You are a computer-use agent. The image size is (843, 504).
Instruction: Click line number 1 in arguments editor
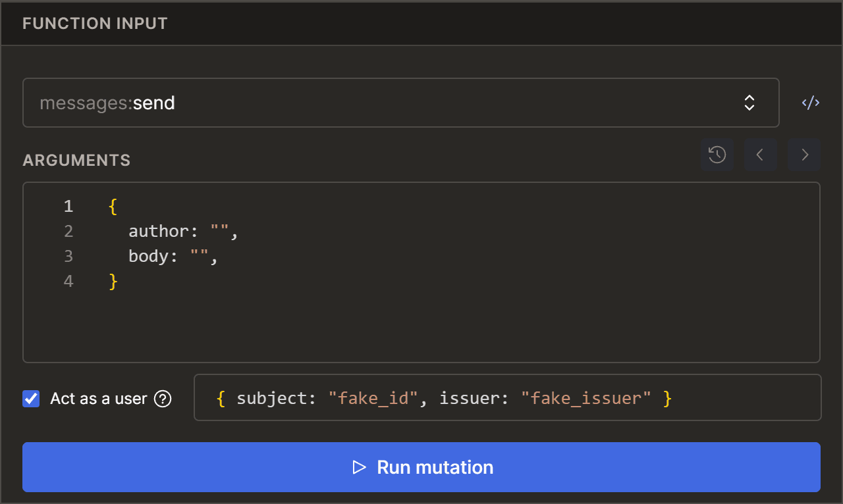click(68, 207)
